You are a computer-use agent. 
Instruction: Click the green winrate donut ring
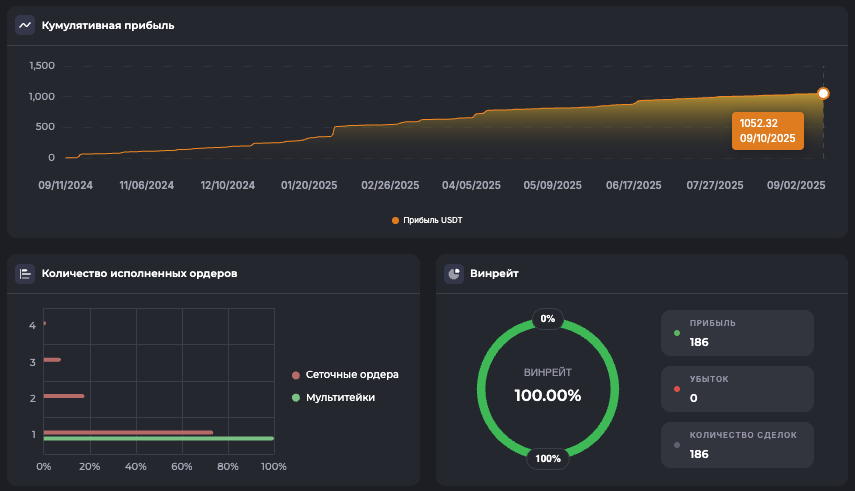(484, 389)
